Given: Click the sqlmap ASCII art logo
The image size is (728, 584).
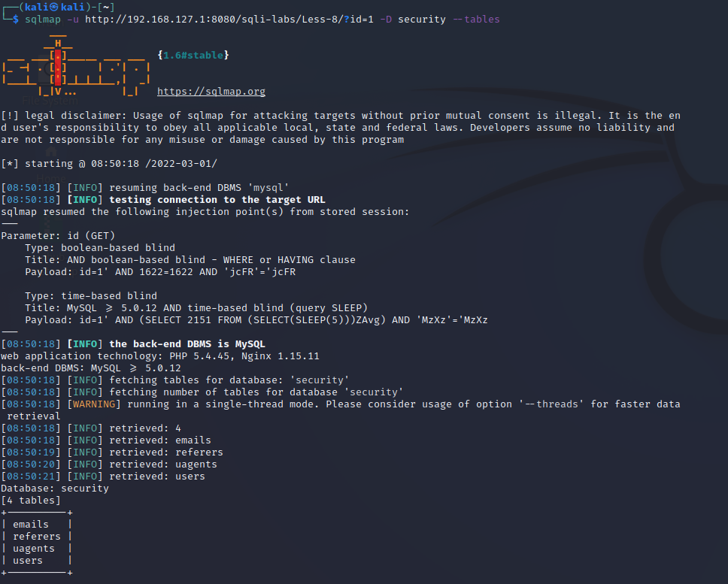Looking at the screenshot, I should click(x=77, y=65).
